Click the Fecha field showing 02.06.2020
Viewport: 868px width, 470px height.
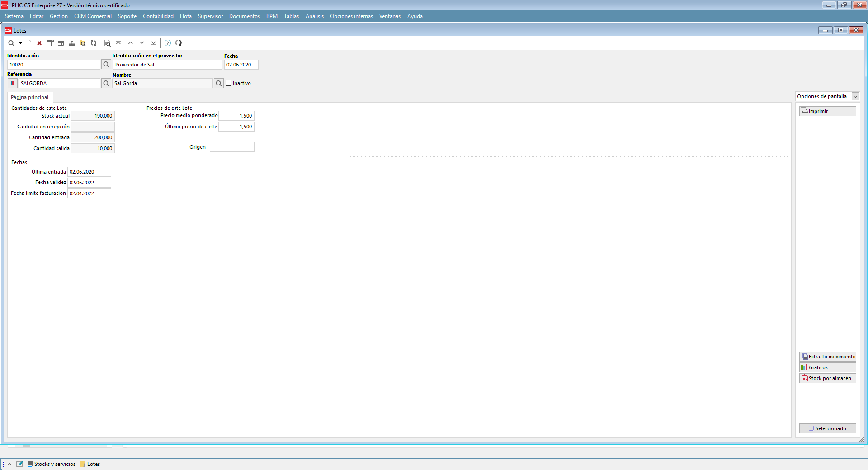pos(241,65)
